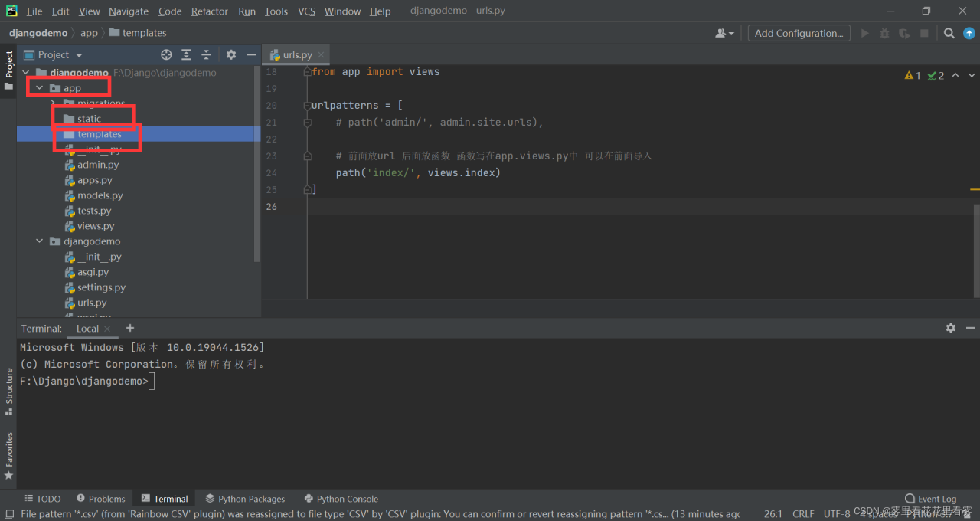This screenshot has width=980, height=521.
Task: Select the static folder
Action: [x=89, y=119]
